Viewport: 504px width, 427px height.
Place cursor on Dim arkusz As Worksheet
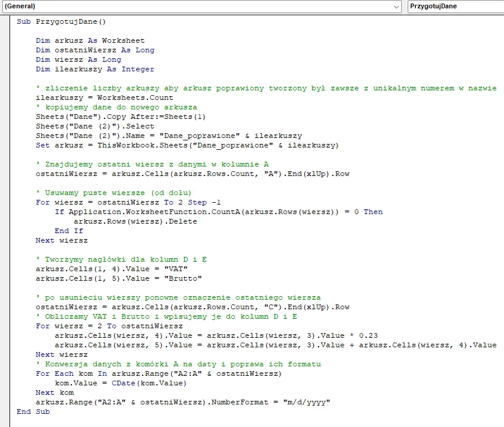pyautogui.click(x=90, y=40)
